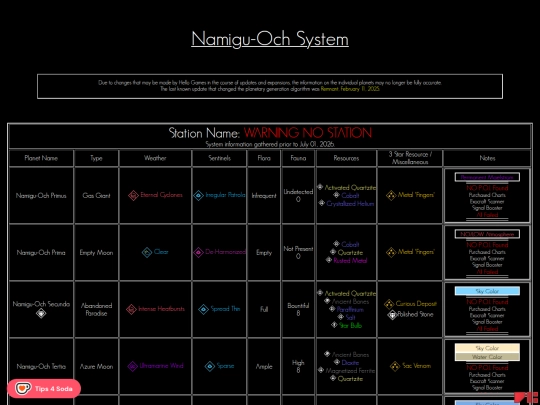Click the Fauna column header
This screenshot has width=540, height=405.
[298, 158]
